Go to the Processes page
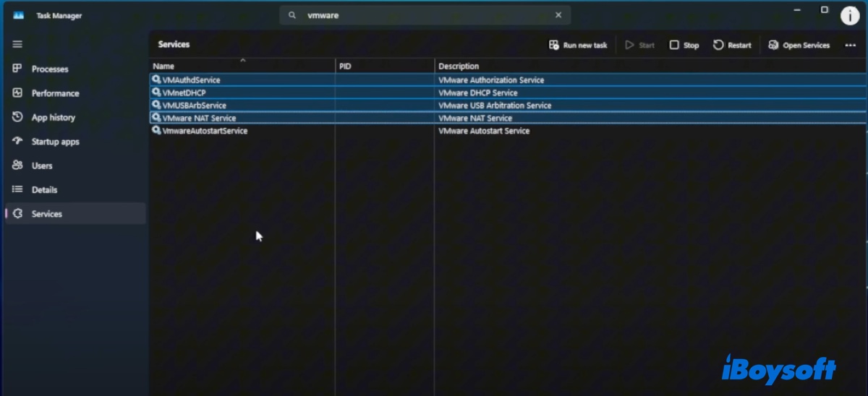 pos(49,69)
